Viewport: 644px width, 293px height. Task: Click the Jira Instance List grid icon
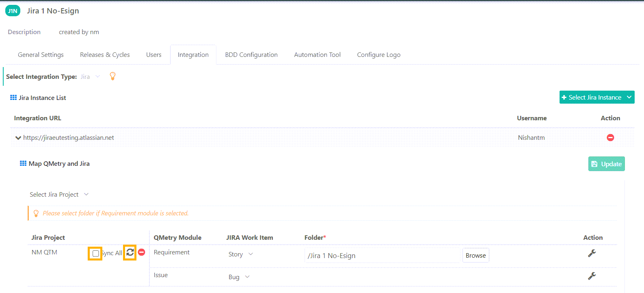[13, 98]
